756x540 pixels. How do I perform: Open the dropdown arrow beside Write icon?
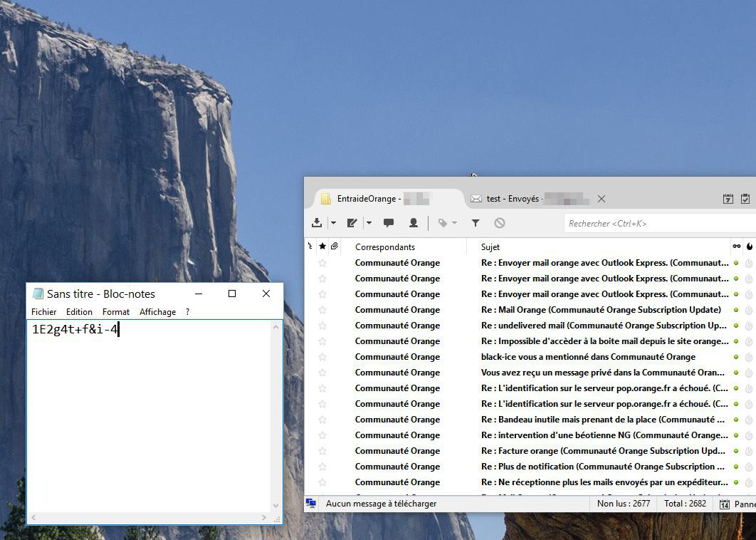click(x=369, y=223)
